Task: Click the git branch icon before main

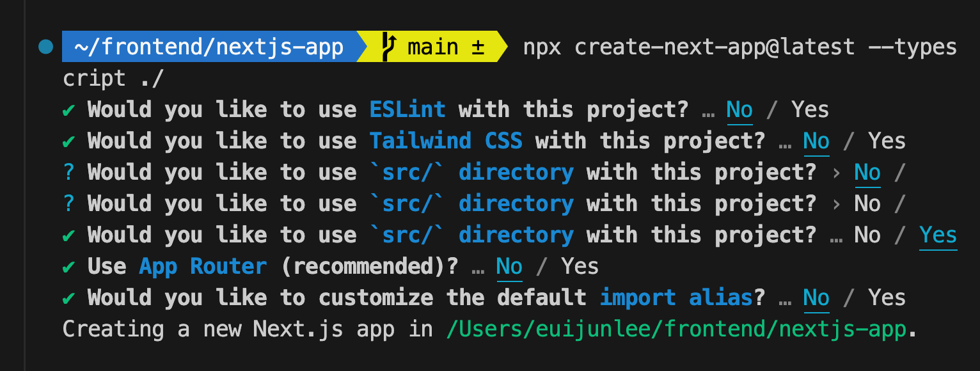Action: pos(389,47)
